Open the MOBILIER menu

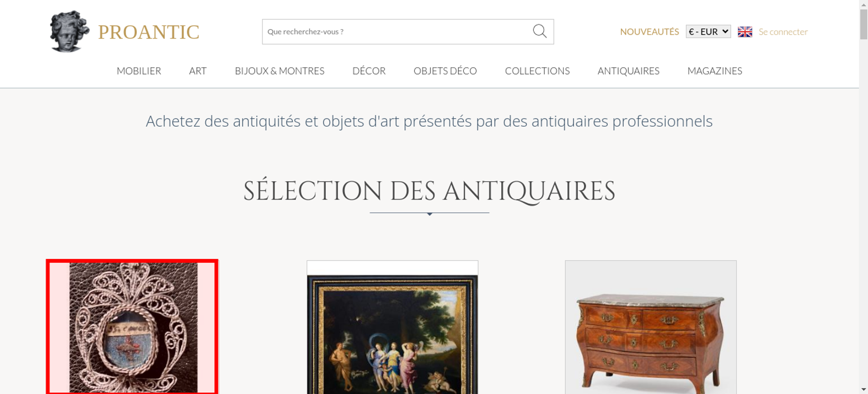point(139,71)
